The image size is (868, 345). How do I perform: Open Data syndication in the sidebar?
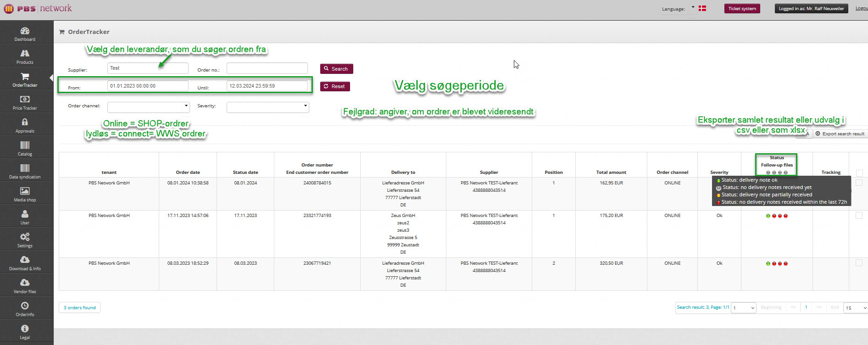pos(25,171)
